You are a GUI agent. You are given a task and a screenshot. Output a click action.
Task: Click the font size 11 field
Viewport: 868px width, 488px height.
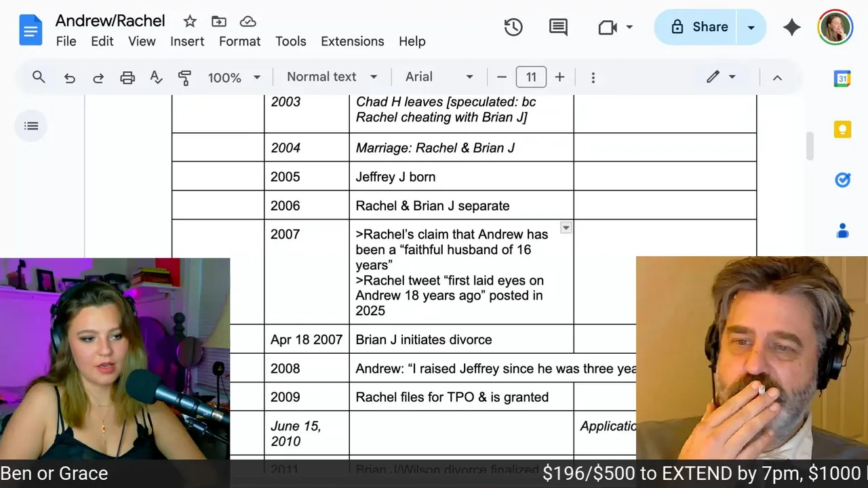click(531, 77)
